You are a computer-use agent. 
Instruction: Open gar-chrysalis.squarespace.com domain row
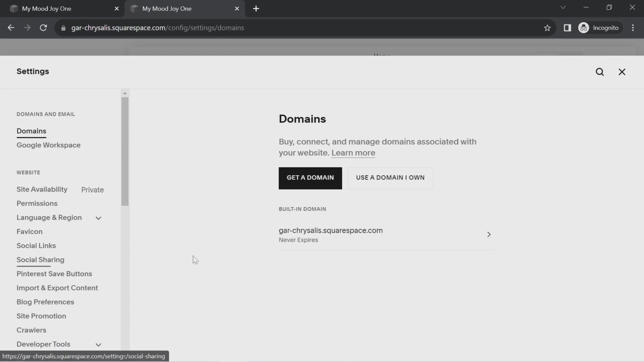point(386,235)
